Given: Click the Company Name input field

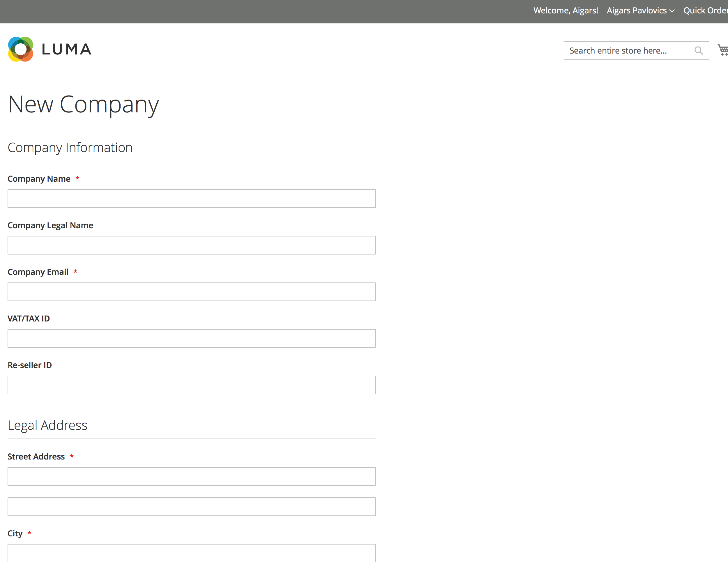Looking at the screenshot, I should pos(192,199).
